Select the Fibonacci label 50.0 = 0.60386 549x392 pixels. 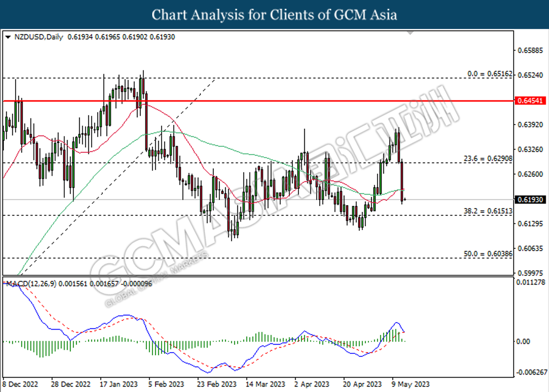pos(488,254)
